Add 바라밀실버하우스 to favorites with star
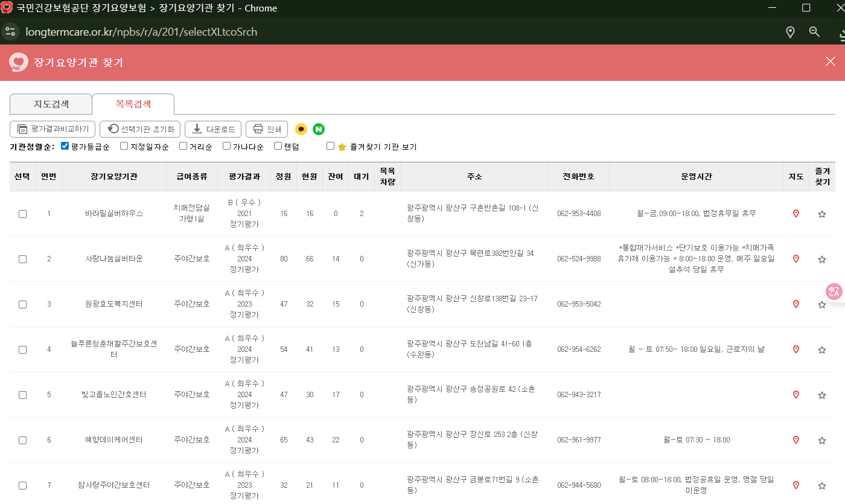 [x=821, y=214]
